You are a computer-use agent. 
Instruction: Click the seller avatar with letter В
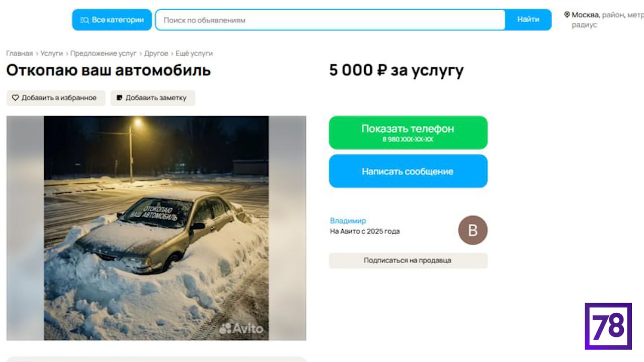(472, 230)
